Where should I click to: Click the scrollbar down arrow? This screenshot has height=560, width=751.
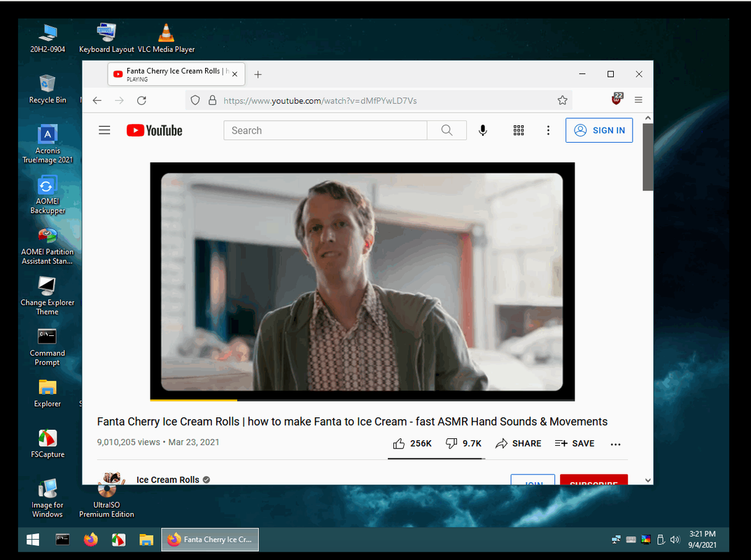click(x=647, y=480)
